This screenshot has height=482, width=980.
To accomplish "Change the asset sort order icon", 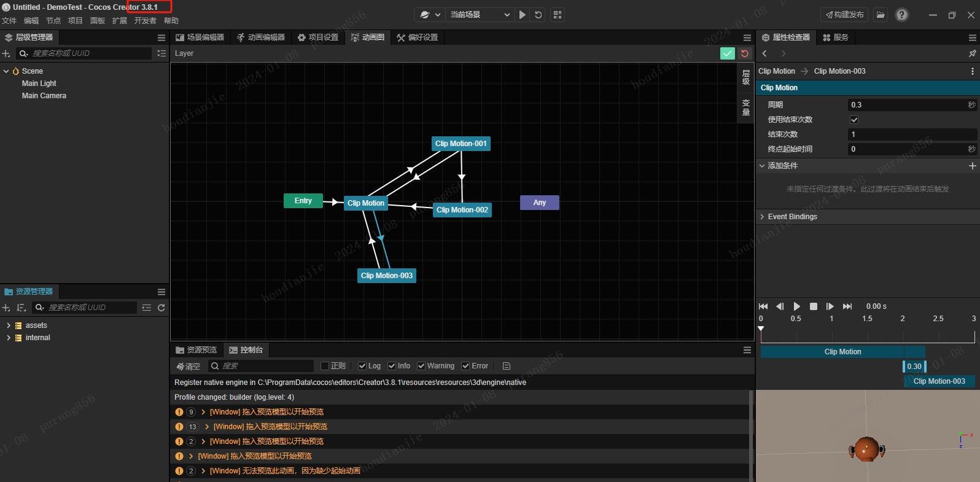I will (21, 308).
